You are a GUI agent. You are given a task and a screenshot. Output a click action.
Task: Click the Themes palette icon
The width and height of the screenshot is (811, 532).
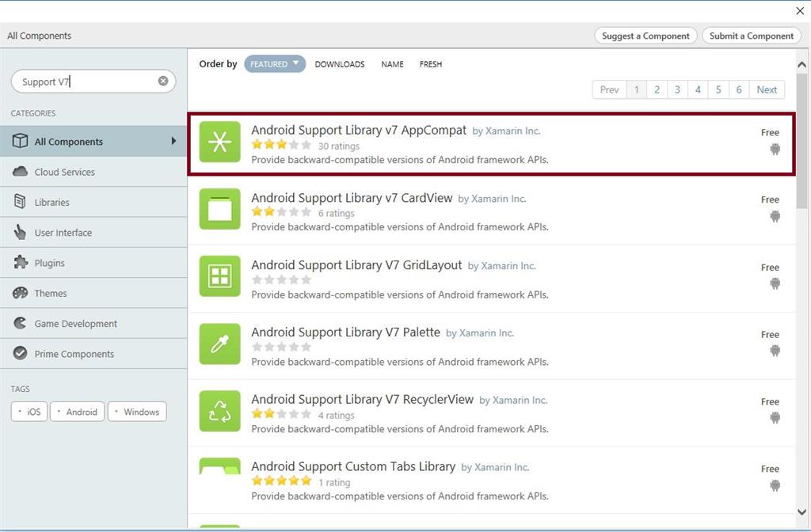coord(20,293)
